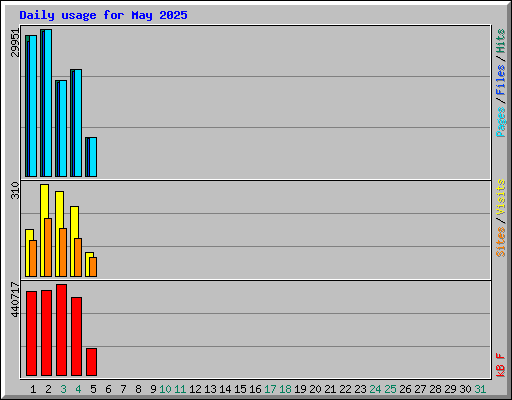Viewport: 512px width, 400px height.
Task: Click the 'Sites' legend label
Action: (x=501, y=242)
